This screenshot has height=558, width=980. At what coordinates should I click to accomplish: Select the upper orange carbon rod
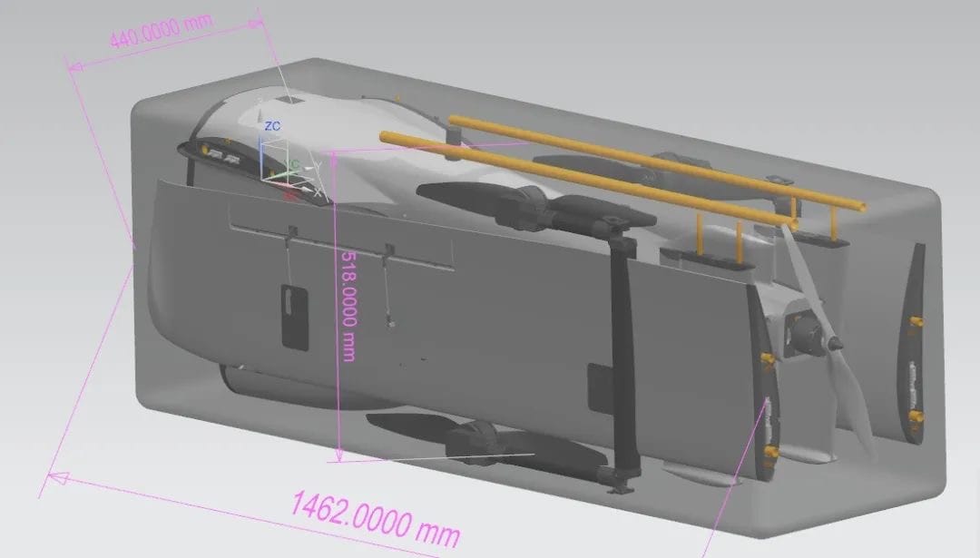(653, 160)
